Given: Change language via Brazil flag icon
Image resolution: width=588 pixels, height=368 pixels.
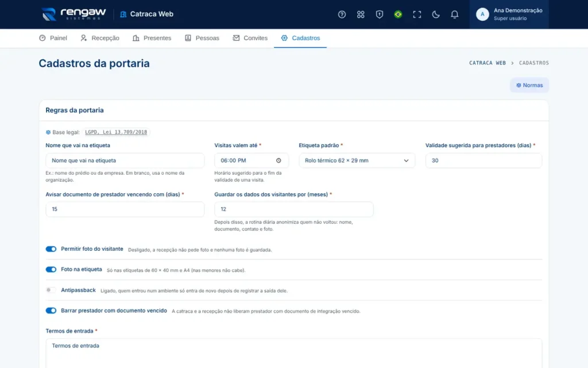Looking at the screenshot, I should (x=398, y=14).
